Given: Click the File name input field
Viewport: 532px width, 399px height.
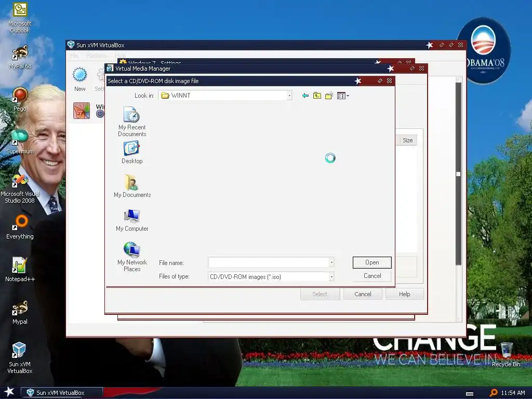Looking at the screenshot, I should [x=269, y=262].
